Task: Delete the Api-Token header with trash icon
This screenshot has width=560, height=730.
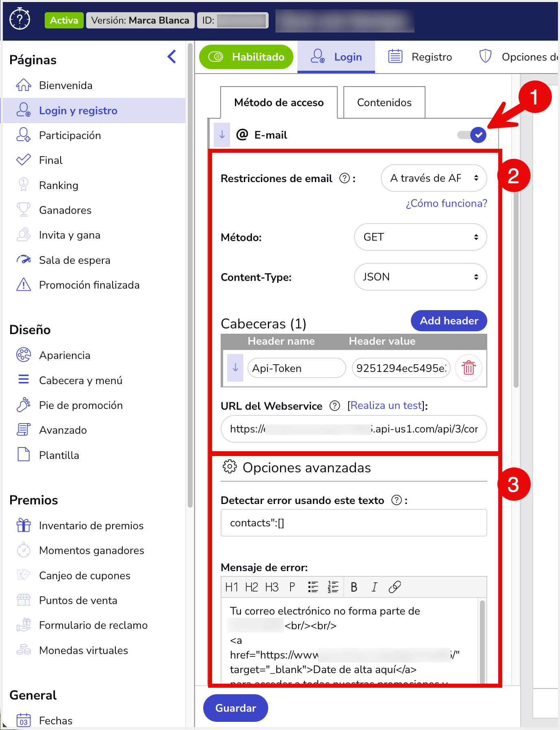Action: coord(468,368)
